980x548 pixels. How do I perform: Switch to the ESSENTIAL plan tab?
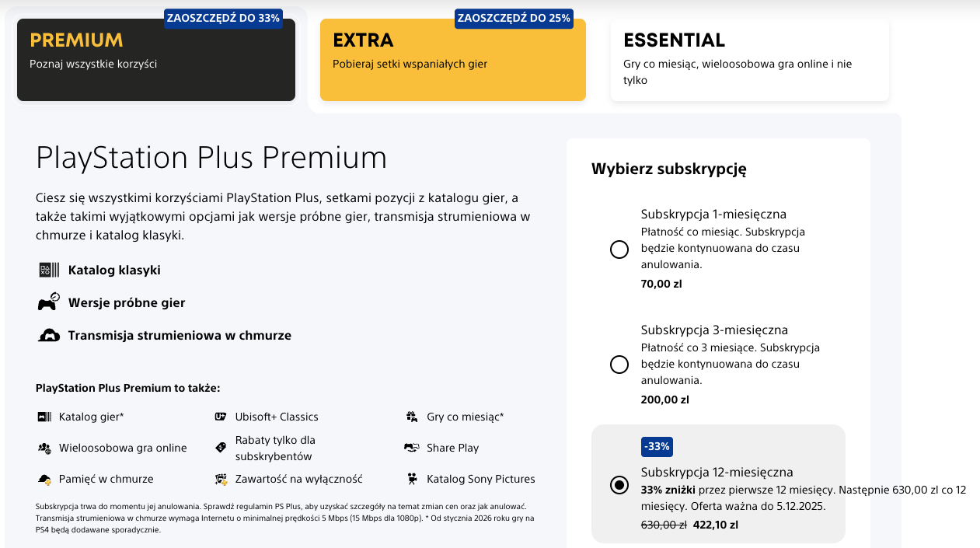749,59
